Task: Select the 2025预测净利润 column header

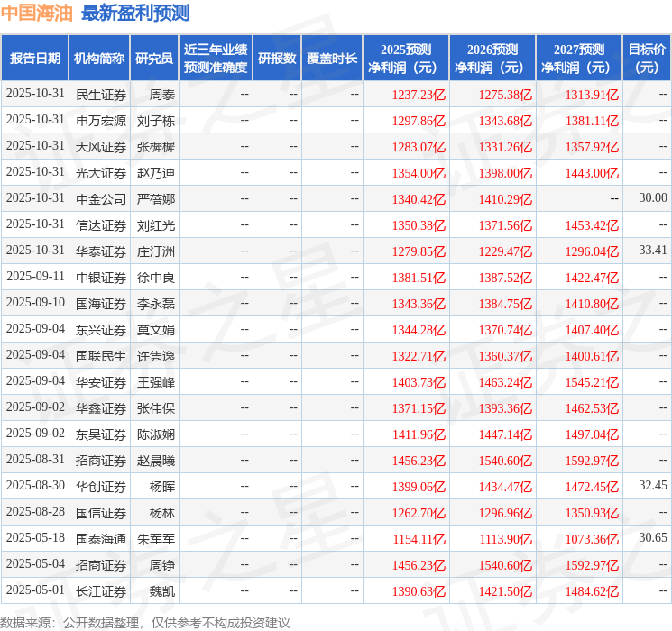Action: click(406, 59)
